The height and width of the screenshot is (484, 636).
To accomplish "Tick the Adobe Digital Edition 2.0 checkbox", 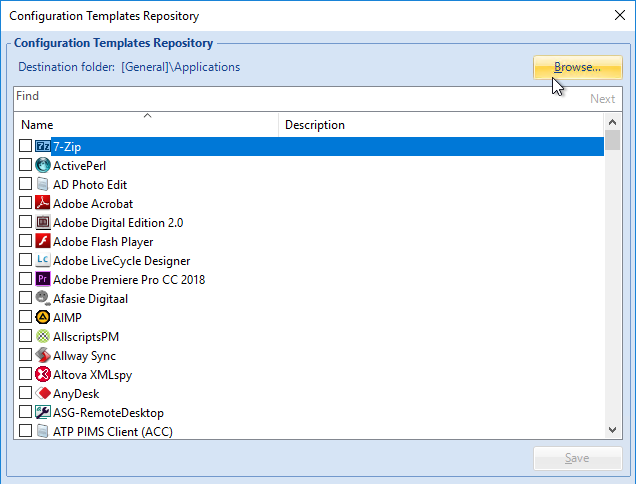I will click(25, 222).
